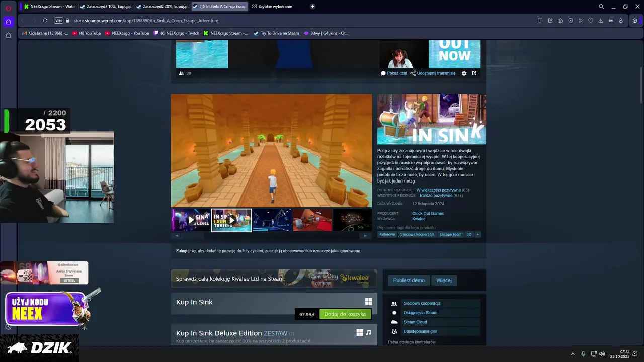
Task: Show hidden tray icons chevron
Action: point(572,354)
